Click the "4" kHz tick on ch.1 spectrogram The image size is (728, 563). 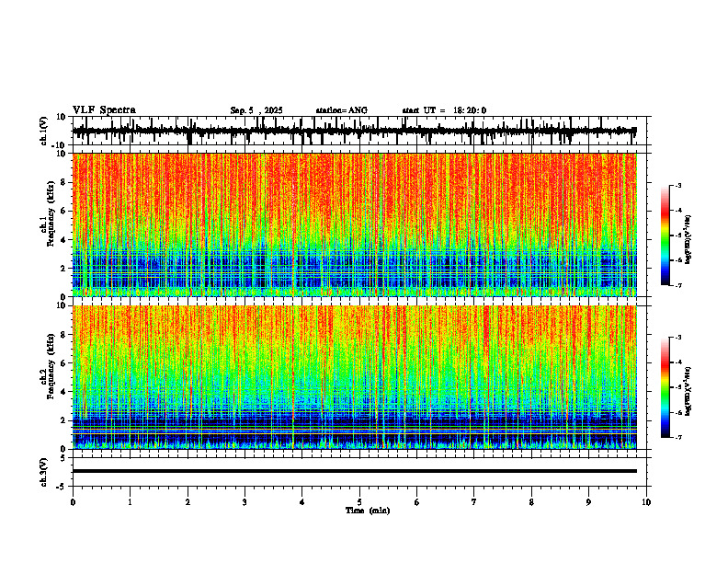[64, 240]
